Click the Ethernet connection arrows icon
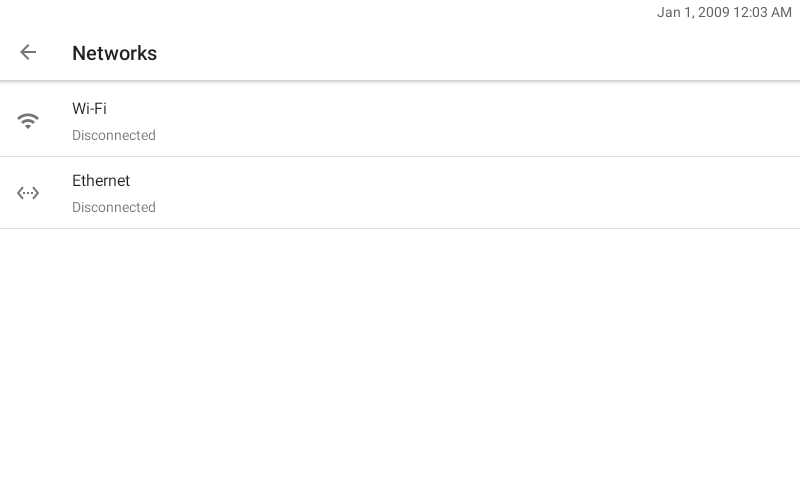The image size is (800, 480). click(x=28, y=193)
